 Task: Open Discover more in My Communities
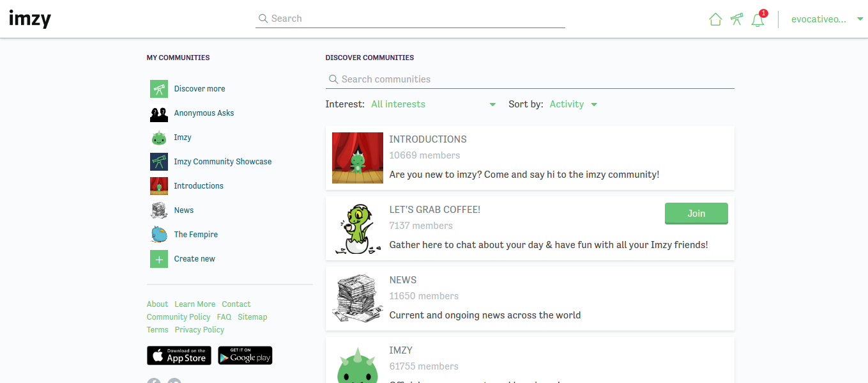pyautogui.click(x=199, y=89)
